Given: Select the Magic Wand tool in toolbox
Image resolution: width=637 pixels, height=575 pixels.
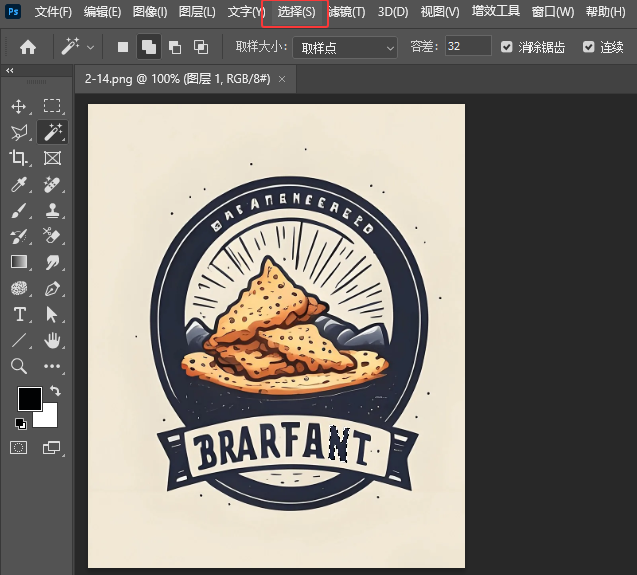Looking at the screenshot, I should point(53,132).
